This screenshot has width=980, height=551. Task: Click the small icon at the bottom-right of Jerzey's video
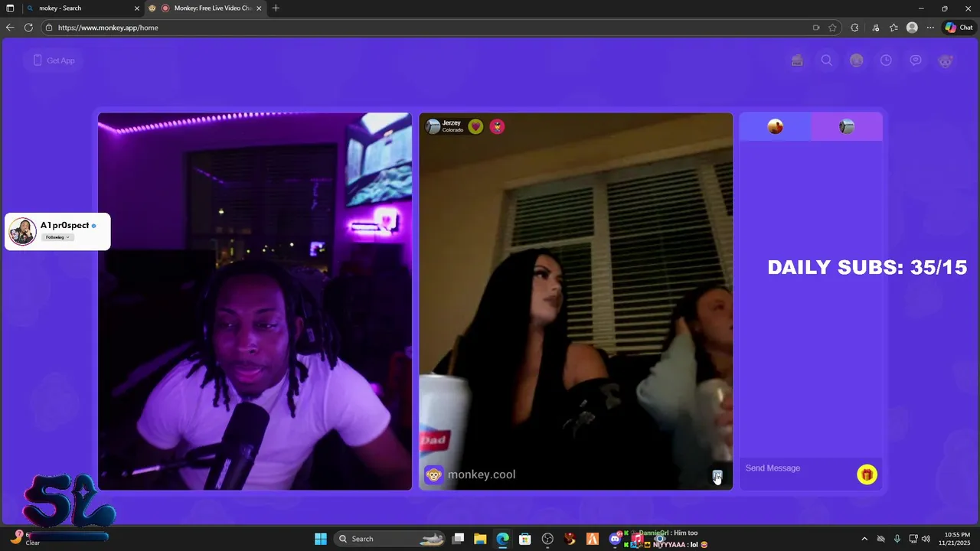click(717, 476)
